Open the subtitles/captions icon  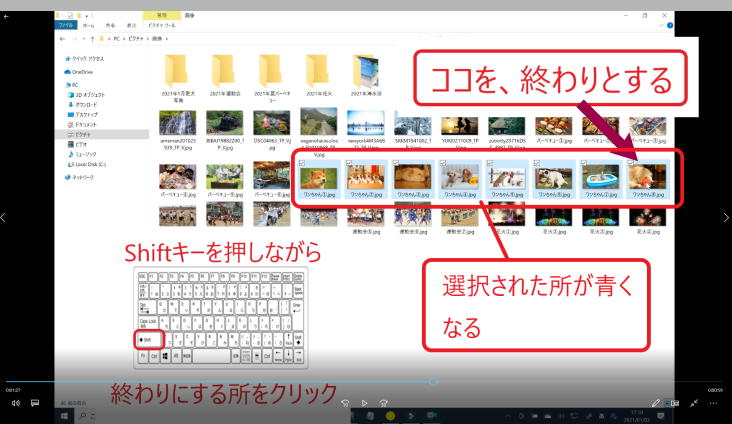35,403
